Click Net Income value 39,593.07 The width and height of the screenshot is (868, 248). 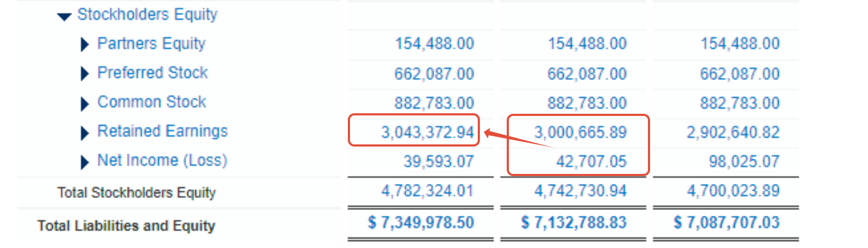439,162
